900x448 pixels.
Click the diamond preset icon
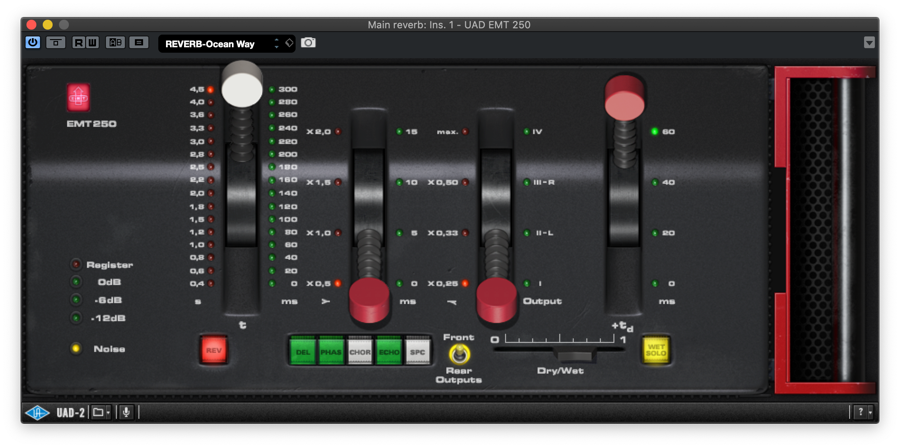tap(289, 43)
